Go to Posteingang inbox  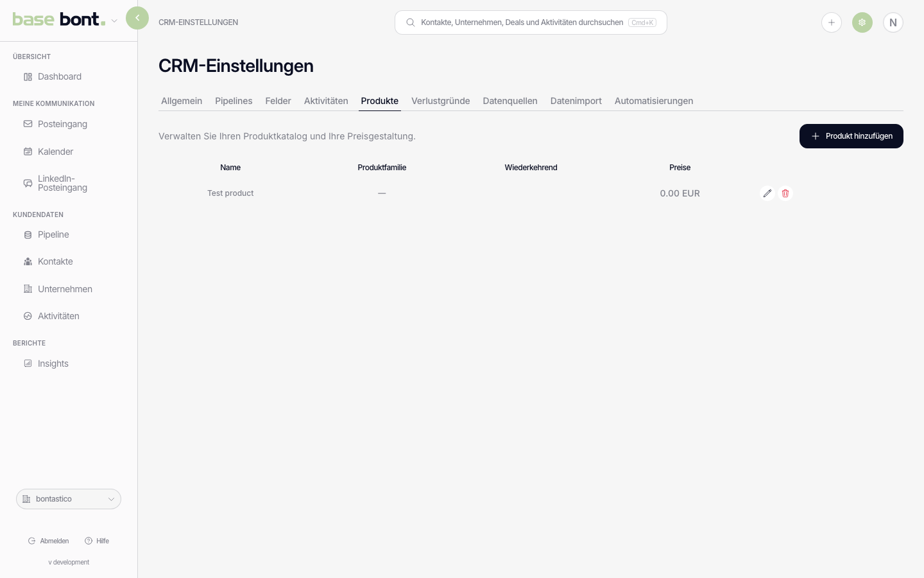point(62,124)
